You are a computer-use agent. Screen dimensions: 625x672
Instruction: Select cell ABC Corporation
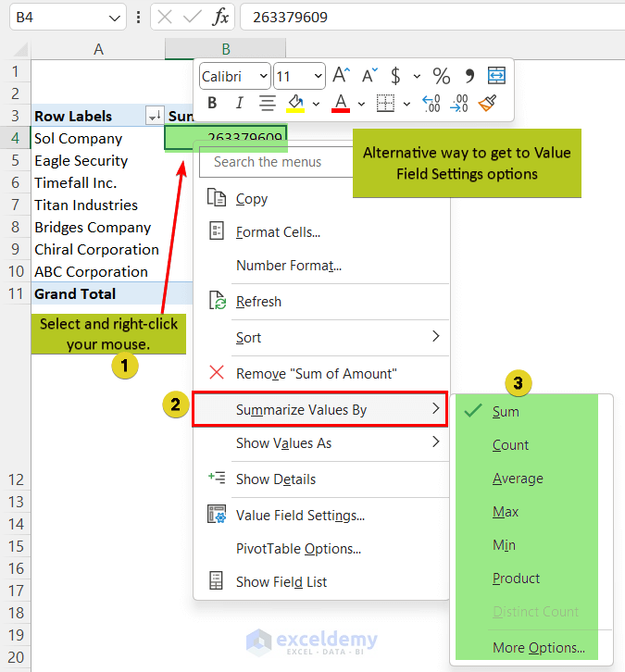(98, 272)
